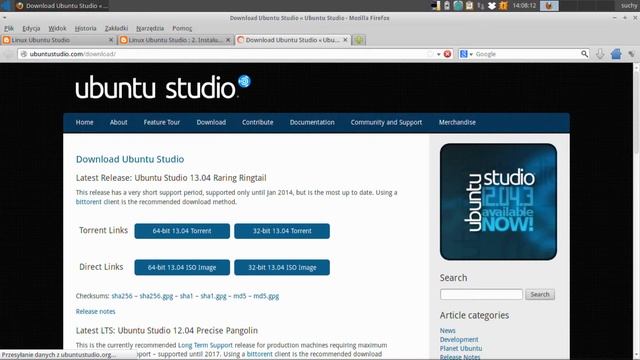This screenshot has width=640, height=360.
Task: Open the Merchandise navigation item
Action: click(457, 122)
